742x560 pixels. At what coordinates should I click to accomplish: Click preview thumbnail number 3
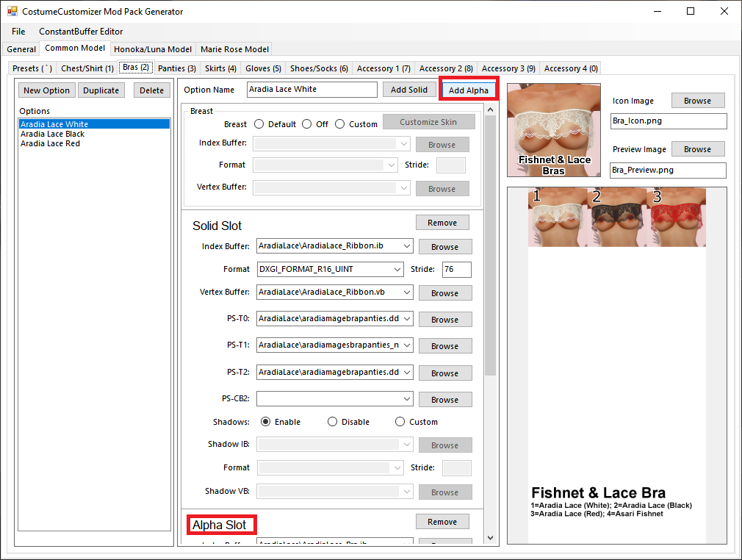point(676,218)
